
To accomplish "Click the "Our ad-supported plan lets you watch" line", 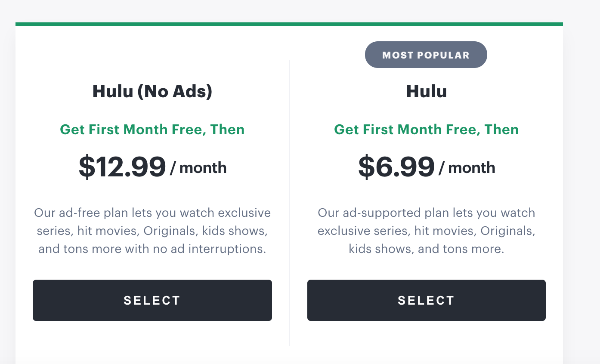I will point(426,213).
